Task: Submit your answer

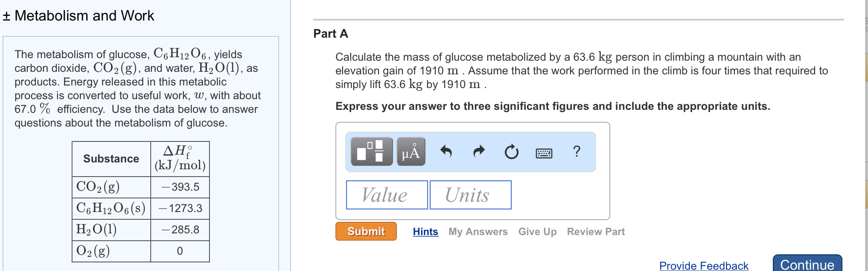Action: tap(365, 231)
